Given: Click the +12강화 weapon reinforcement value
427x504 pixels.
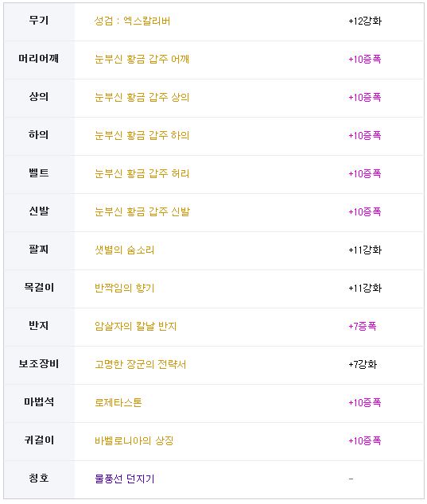Looking at the screenshot, I should (x=365, y=21).
